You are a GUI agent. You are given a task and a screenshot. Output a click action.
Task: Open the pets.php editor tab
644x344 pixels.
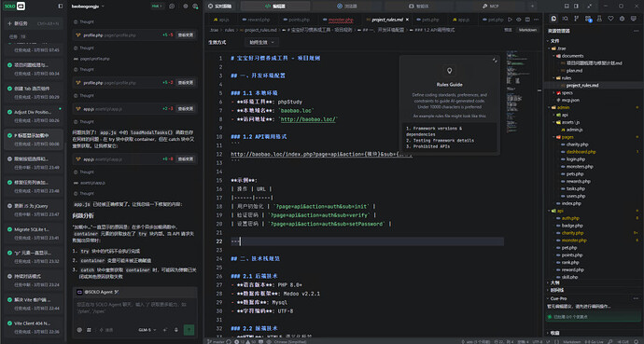(x=427, y=20)
